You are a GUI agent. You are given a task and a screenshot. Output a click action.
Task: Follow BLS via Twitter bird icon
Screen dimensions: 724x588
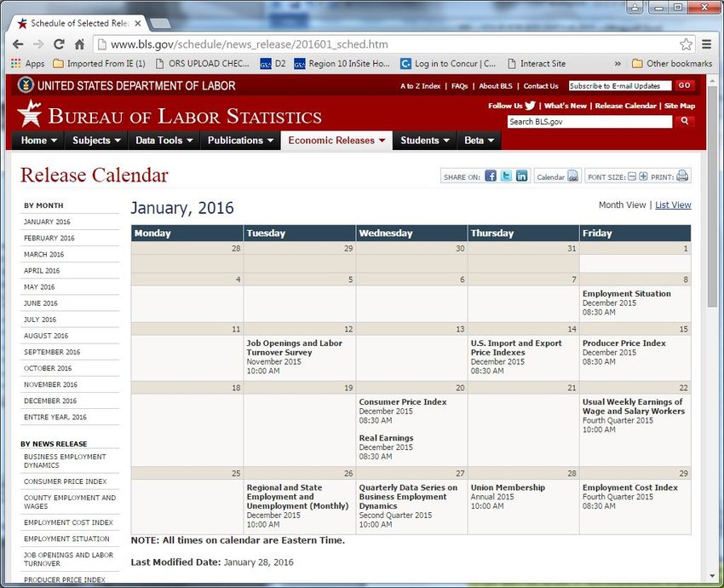[530, 106]
